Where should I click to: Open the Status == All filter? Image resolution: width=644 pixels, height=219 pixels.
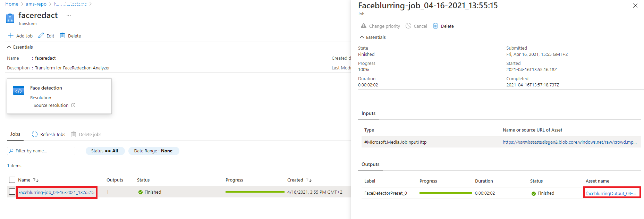tap(105, 151)
